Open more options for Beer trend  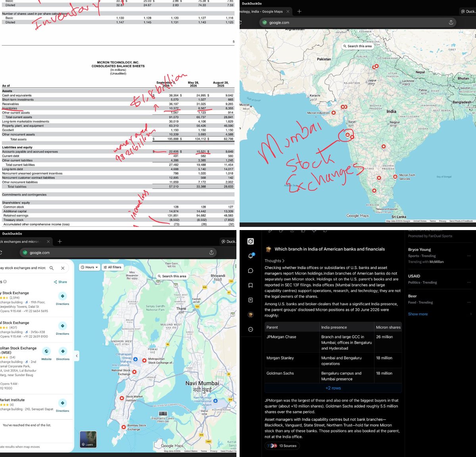click(469, 302)
